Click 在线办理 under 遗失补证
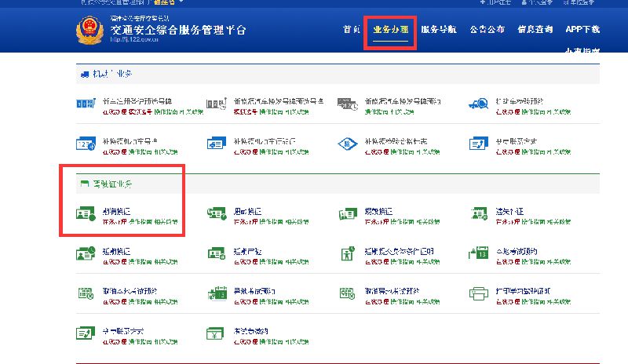Screen dimensions: 628x364 coord(508,222)
